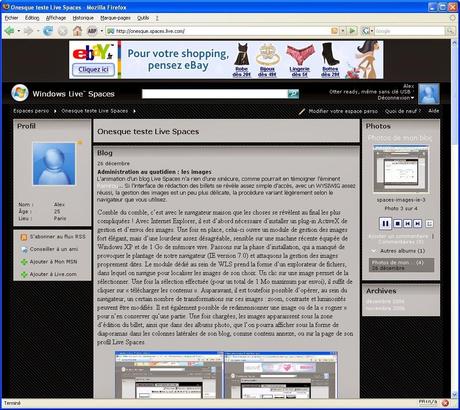This screenshot has width=460, height=410.
Task: Click the RSS feed icon in address bar
Action: (x=334, y=31)
